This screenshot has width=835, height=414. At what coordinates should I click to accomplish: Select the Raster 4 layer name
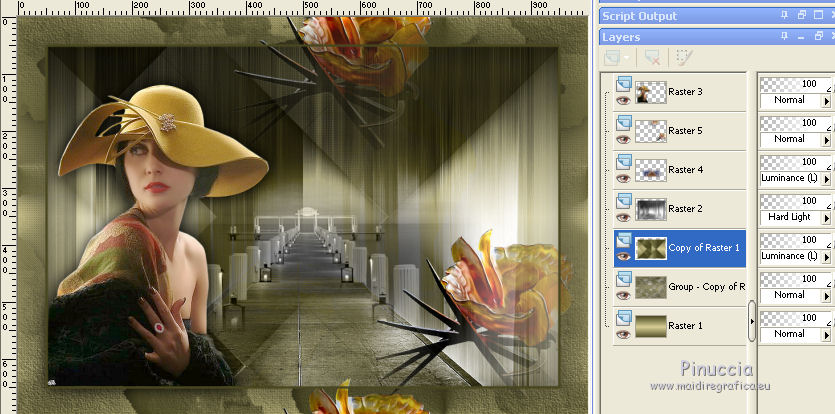point(685,169)
